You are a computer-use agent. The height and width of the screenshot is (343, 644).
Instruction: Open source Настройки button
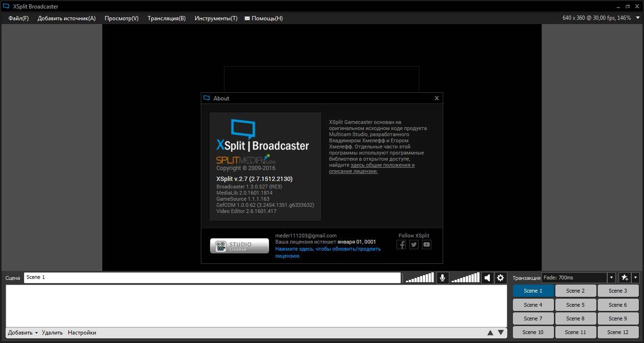[x=82, y=333]
